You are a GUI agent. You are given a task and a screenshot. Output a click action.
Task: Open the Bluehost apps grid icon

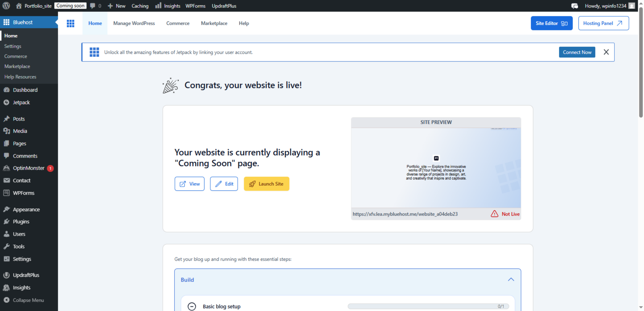coord(71,23)
